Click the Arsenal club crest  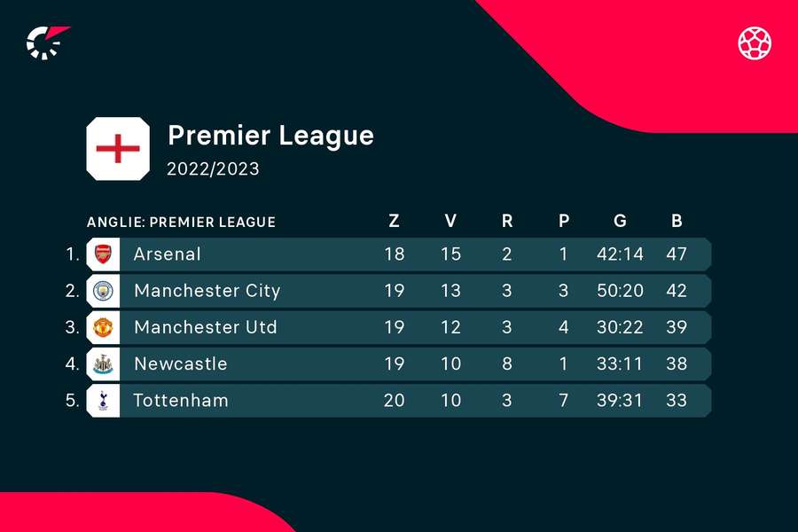(103, 254)
